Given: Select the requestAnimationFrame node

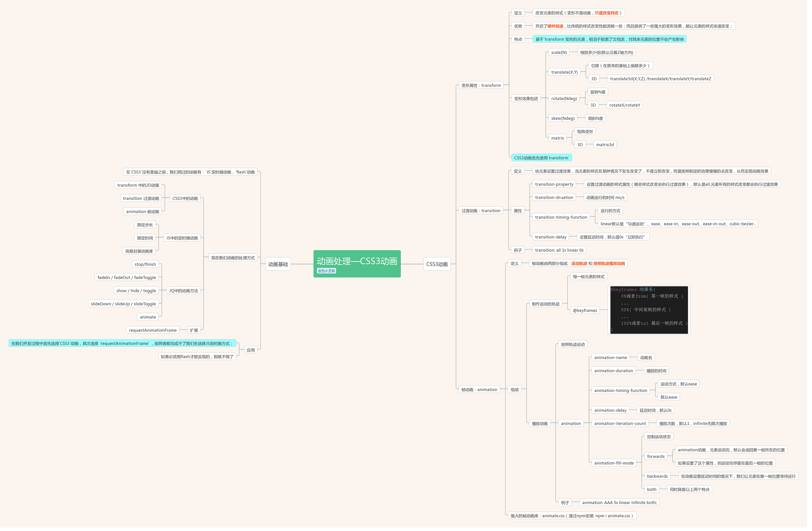Looking at the screenshot, I should click(153, 330).
